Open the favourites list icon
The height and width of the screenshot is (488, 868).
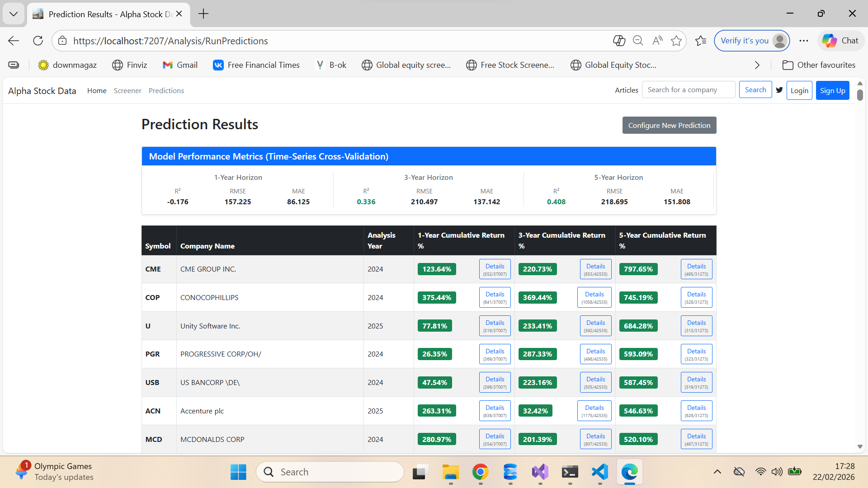(x=701, y=41)
